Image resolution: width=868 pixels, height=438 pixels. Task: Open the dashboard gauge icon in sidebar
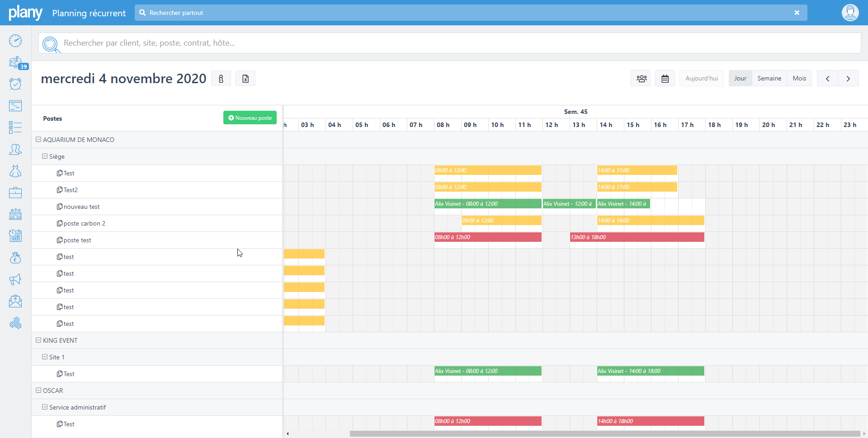[x=15, y=41]
